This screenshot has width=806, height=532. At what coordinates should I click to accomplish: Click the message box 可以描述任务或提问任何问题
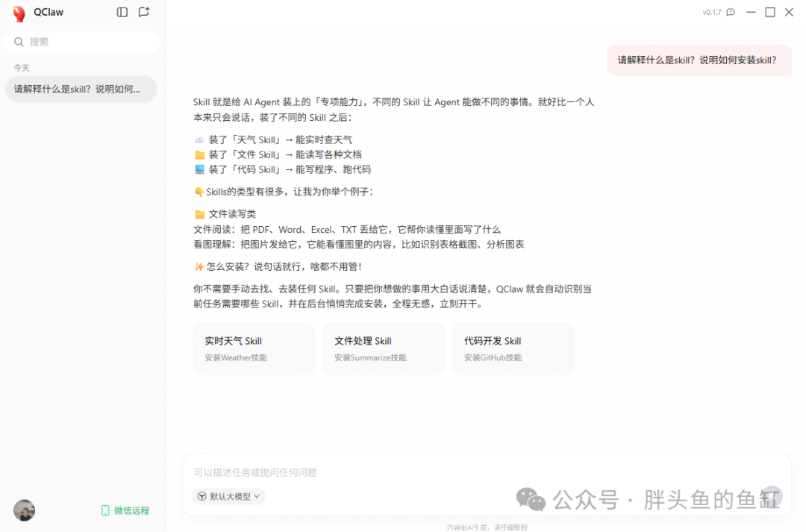pyautogui.click(x=487, y=472)
